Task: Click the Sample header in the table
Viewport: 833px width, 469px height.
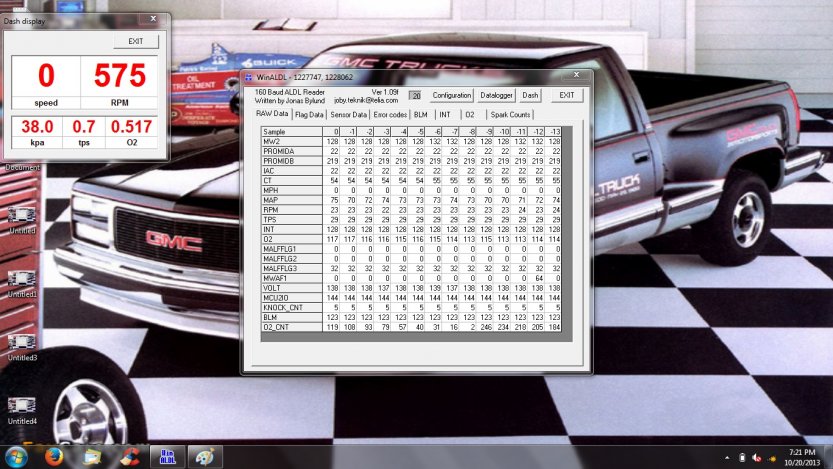Action: click(292, 131)
